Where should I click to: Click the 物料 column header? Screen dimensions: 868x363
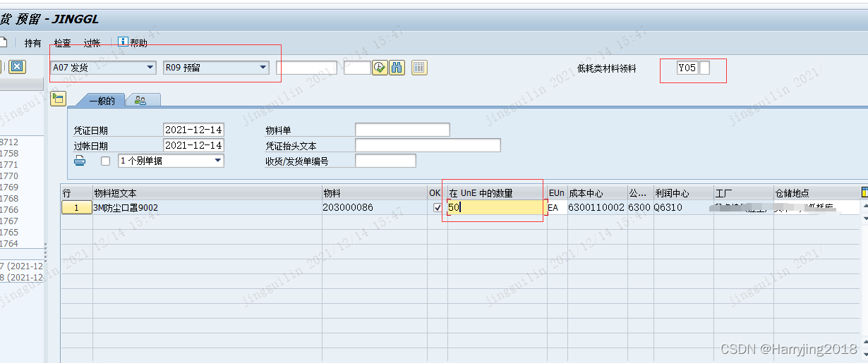[x=374, y=193]
